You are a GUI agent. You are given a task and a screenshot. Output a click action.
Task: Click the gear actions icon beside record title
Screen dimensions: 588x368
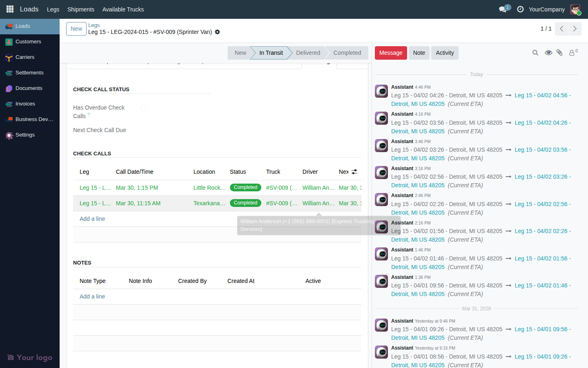coord(217,32)
